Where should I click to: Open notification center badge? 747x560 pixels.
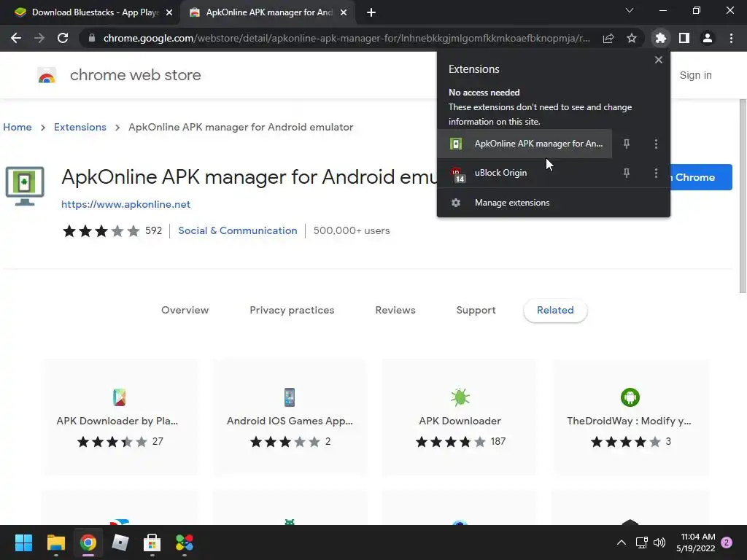point(727,542)
